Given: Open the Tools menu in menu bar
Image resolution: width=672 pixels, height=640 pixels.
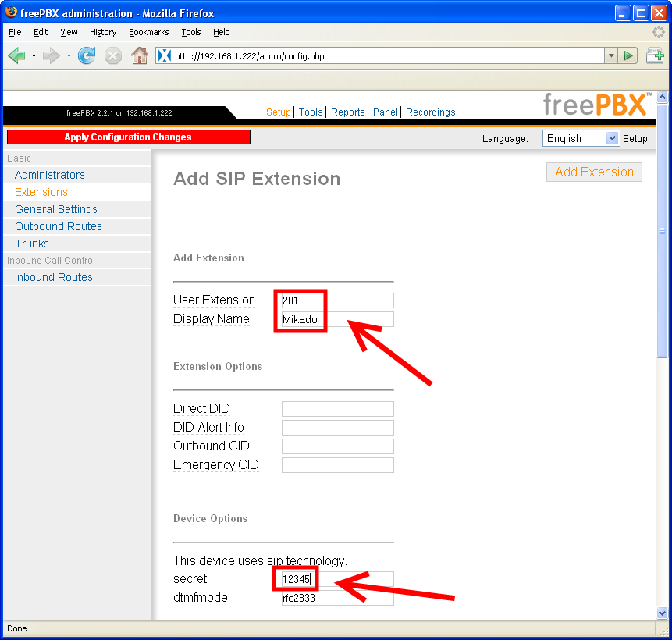Looking at the screenshot, I should pyautogui.click(x=191, y=32).
